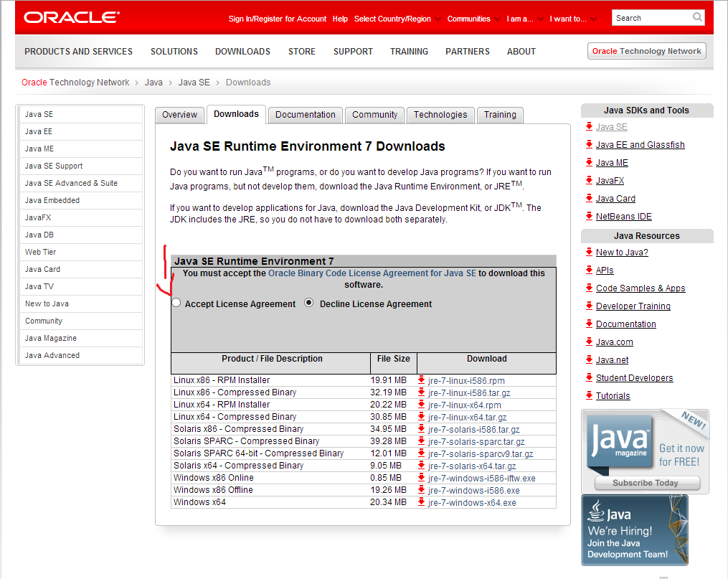Click the red arrow icon beside New to Java?
This screenshot has width=728, height=579.
coord(589,252)
